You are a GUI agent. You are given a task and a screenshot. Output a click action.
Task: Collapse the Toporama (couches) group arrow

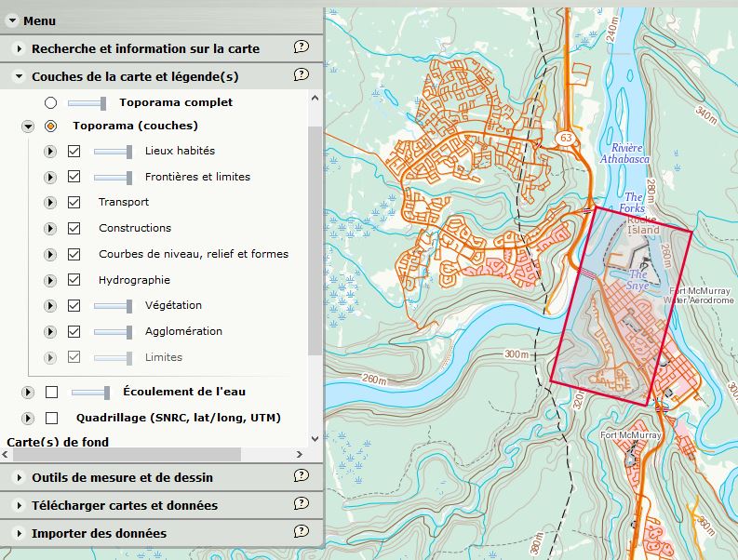click(27, 126)
